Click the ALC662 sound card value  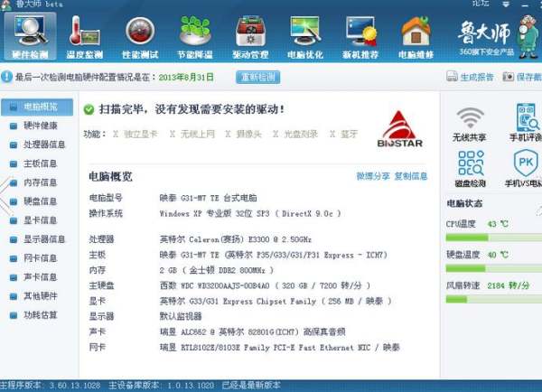[x=252, y=331]
